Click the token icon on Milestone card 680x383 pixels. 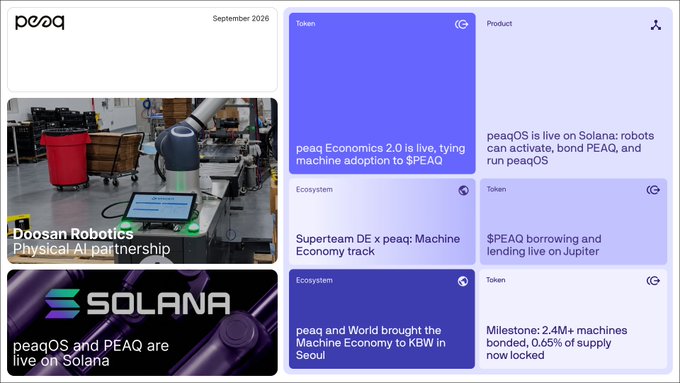(653, 281)
